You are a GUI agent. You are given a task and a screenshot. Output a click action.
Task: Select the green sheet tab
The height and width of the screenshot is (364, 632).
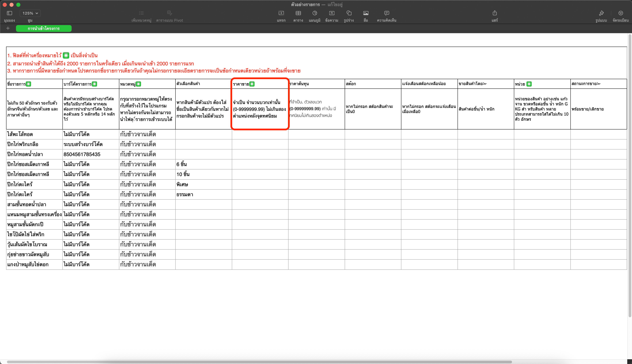pyautogui.click(x=44, y=28)
